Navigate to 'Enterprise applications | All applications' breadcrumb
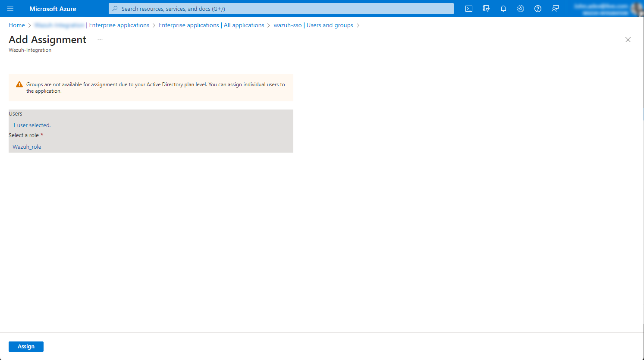The width and height of the screenshot is (644, 360). pyautogui.click(x=211, y=25)
